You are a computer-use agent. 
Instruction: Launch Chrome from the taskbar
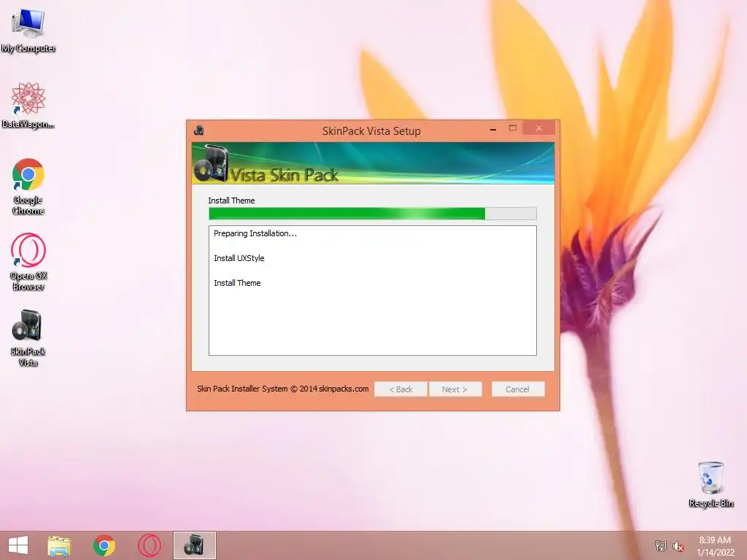(104, 545)
